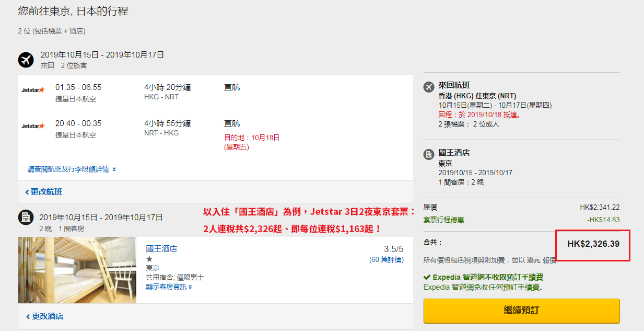Click the star rating icon under the hotel name
This screenshot has height=331, width=644.
(149, 259)
